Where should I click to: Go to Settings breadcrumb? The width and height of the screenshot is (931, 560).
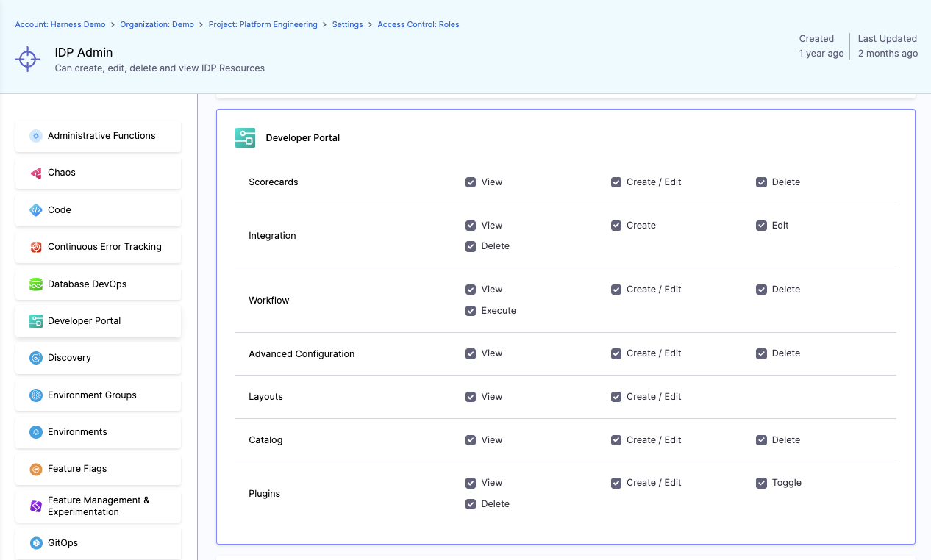coord(347,24)
